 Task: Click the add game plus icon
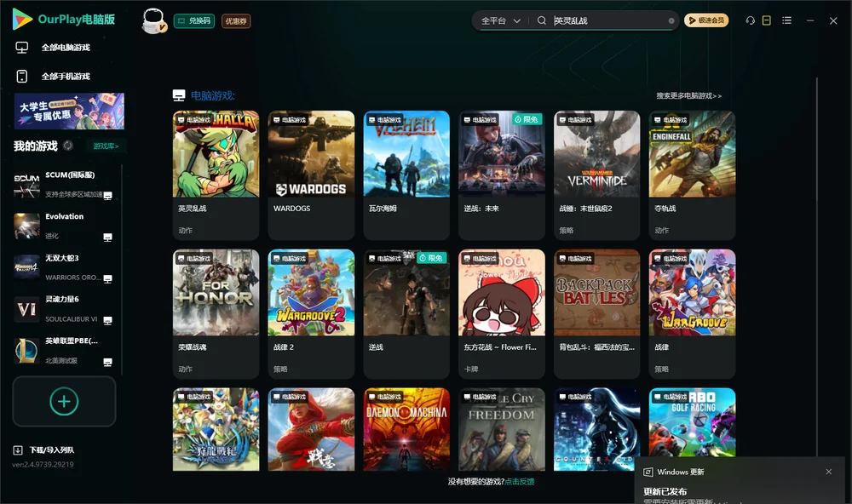pos(64,401)
